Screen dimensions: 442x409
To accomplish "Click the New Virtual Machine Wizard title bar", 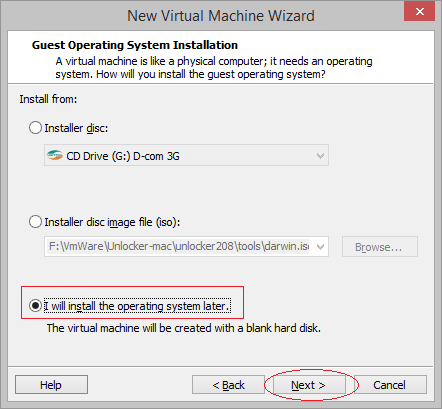I will tap(221, 15).
